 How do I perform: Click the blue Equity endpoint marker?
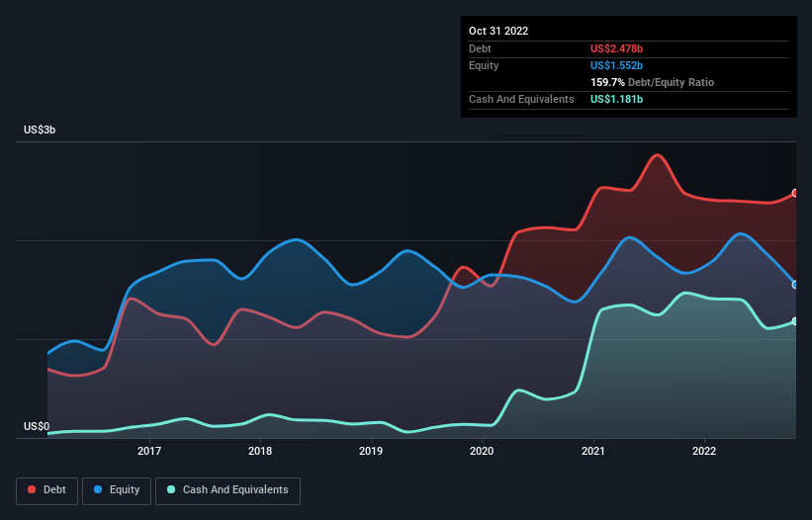coord(795,285)
